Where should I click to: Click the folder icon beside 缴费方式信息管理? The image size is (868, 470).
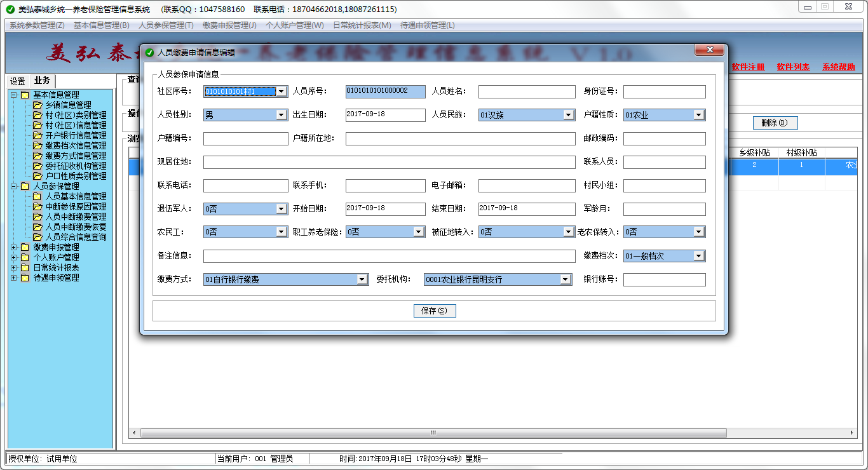tap(37, 156)
